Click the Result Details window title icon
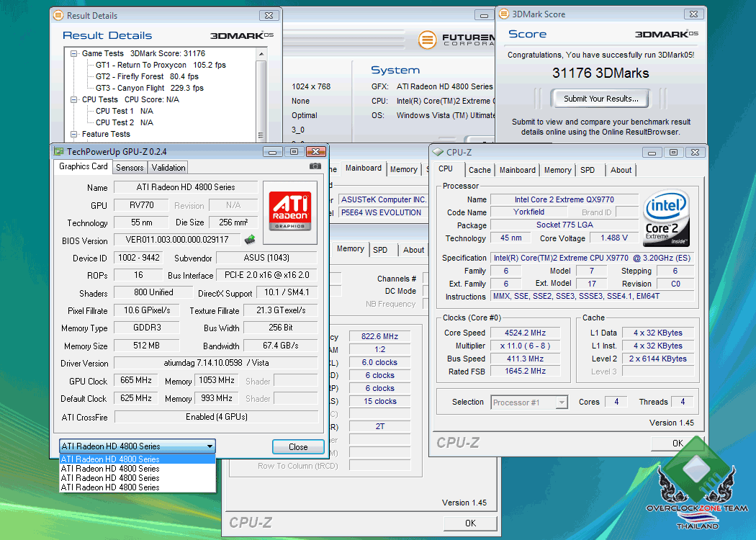Image resolution: width=756 pixels, height=540 pixels. pos(58,15)
